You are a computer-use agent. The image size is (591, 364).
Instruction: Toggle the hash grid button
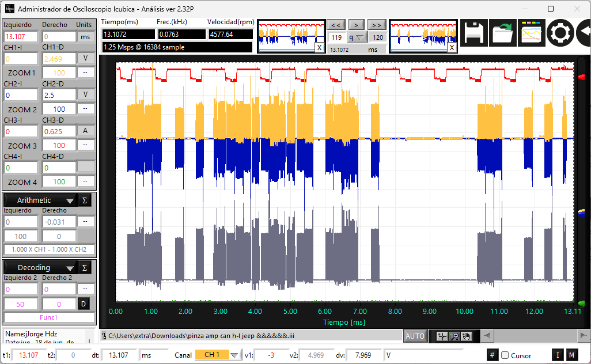click(492, 355)
